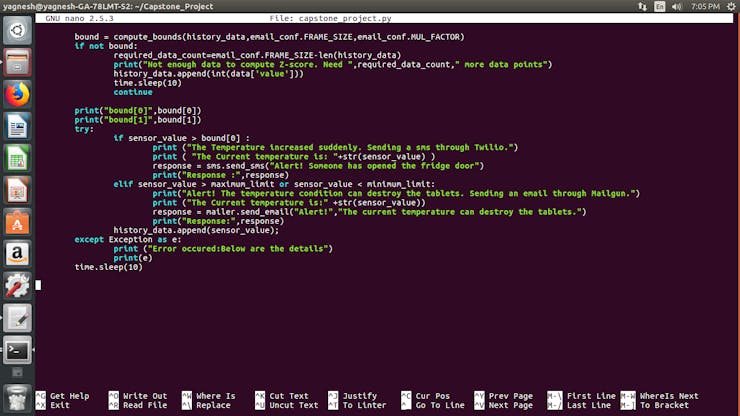Click the Last Line shortcut label

tap(589, 405)
